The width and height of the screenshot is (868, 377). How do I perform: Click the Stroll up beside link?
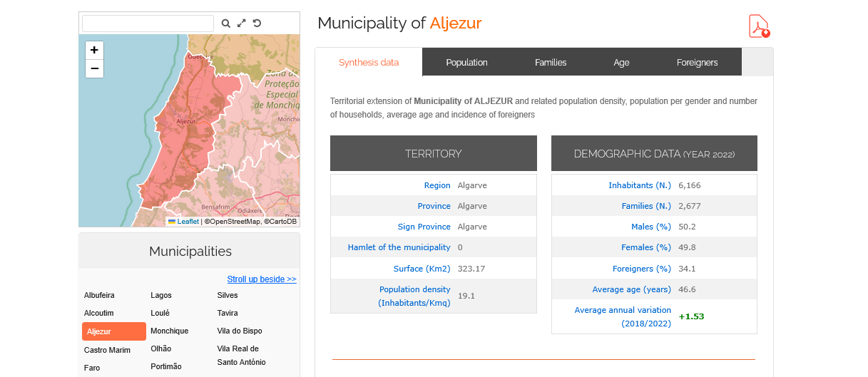pos(262,279)
